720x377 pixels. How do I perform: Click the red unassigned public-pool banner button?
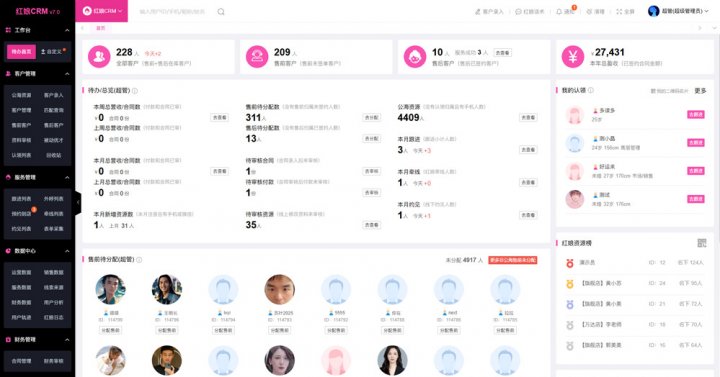pyautogui.click(x=512, y=260)
